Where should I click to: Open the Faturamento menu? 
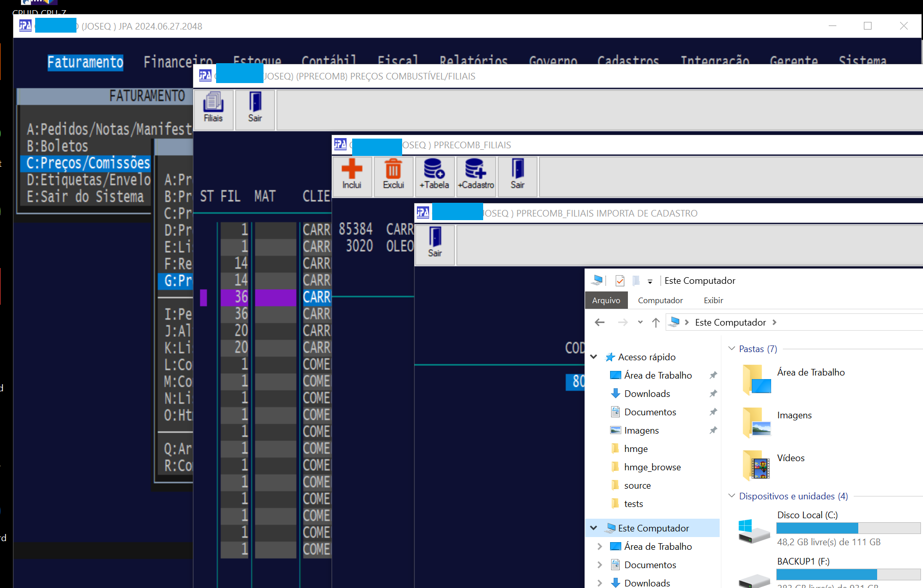tap(85, 62)
